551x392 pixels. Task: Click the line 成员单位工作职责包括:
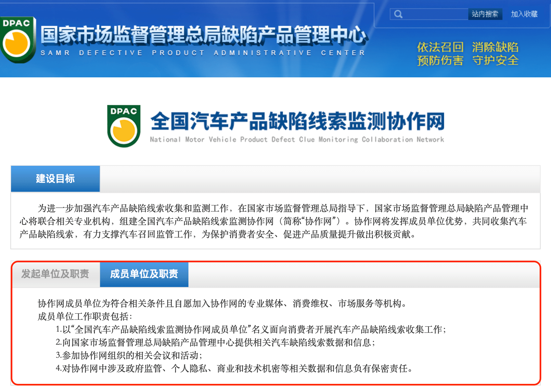pos(85,316)
